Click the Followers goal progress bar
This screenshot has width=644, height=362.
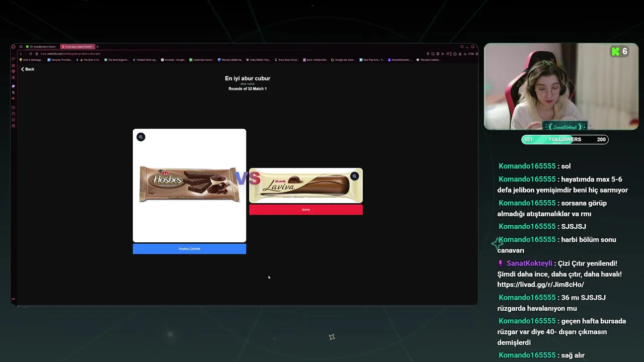click(565, 139)
